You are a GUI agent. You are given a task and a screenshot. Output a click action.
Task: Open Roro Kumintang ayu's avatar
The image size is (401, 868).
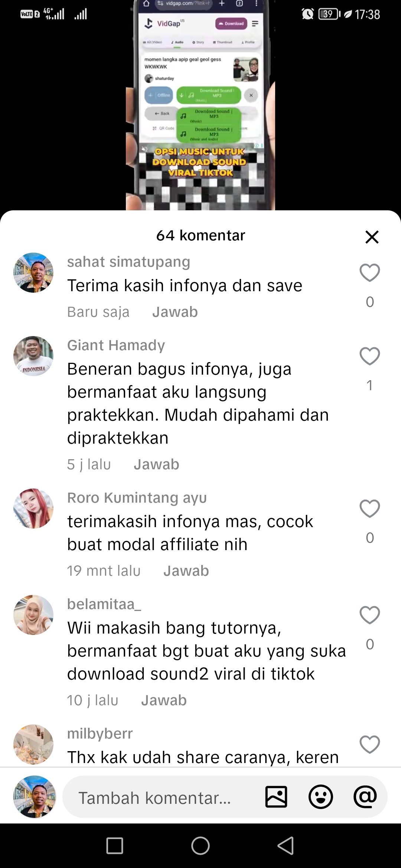[x=33, y=509]
